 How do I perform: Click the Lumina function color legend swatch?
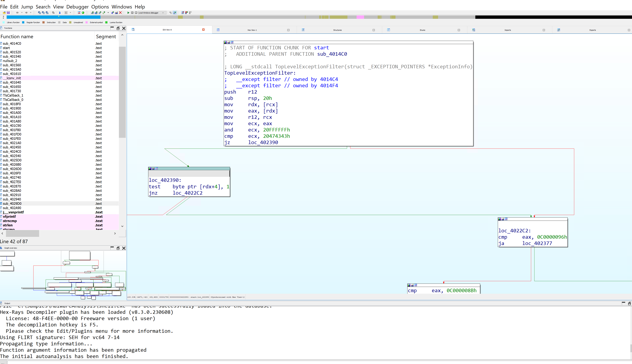coord(106,22)
